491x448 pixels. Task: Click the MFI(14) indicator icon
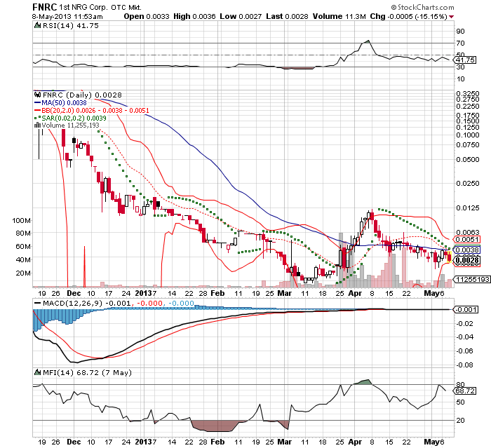(38, 372)
